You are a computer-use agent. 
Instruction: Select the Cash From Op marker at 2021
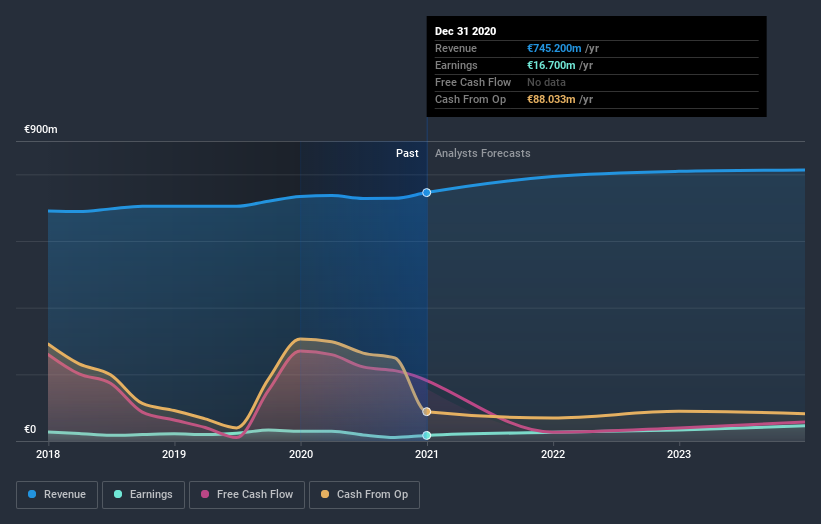[427, 411]
